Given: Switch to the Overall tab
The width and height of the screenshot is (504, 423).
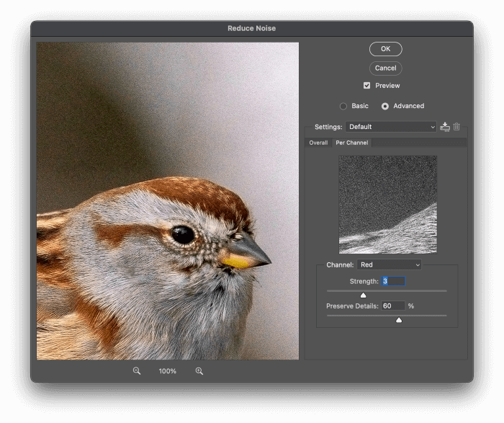Looking at the screenshot, I should 318,143.
